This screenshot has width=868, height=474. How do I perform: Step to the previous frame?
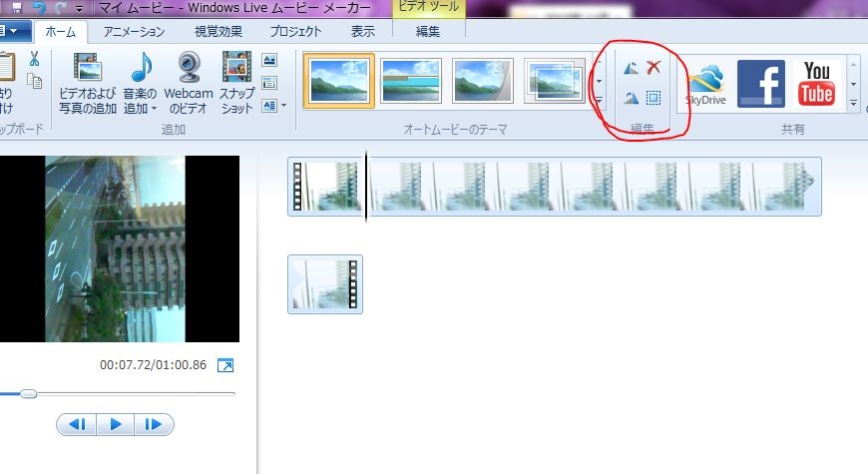(x=77, y=425)
